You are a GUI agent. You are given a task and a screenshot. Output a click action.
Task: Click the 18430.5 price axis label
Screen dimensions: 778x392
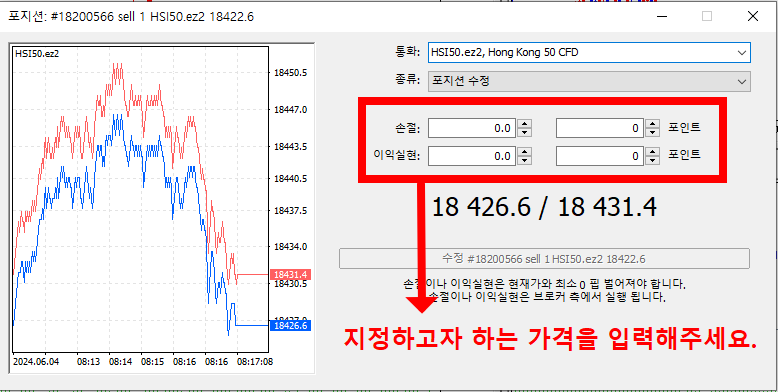pyautogui.click(x=290, y=284)
